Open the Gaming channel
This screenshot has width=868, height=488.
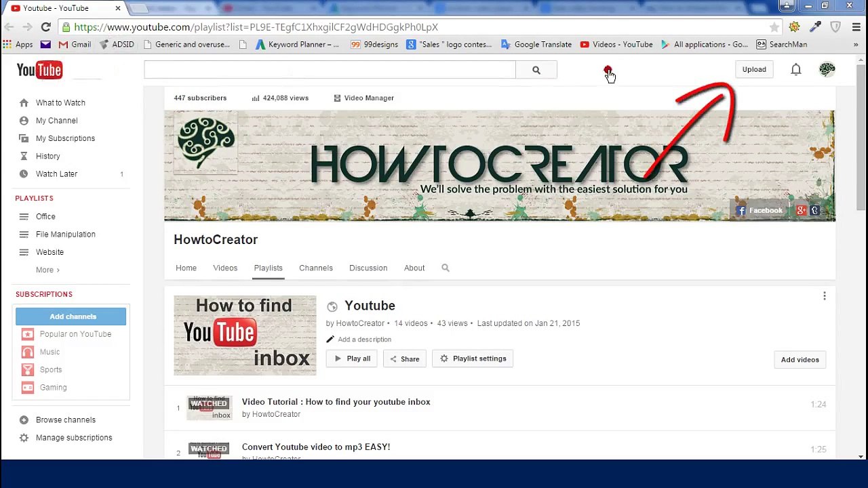pyautogui.click(x=53, y=387)
